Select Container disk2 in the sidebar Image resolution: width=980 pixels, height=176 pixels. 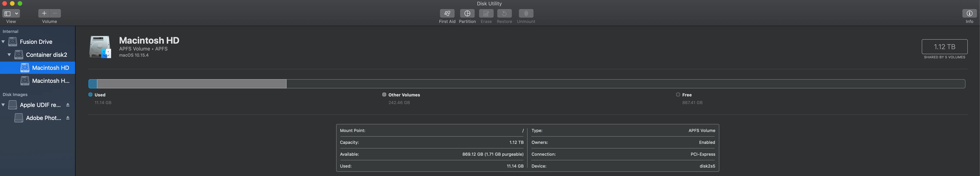point(37,55)
